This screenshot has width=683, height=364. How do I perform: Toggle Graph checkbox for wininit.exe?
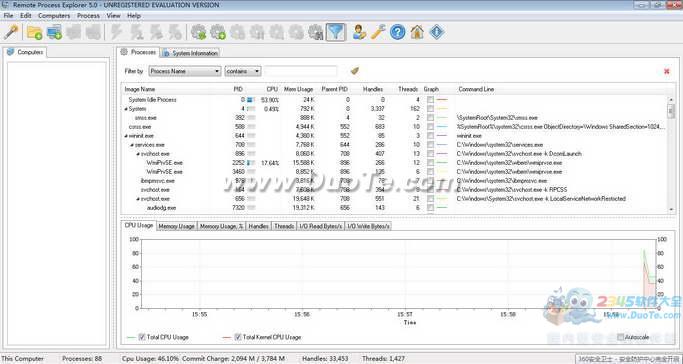click(x=430, y=136)
